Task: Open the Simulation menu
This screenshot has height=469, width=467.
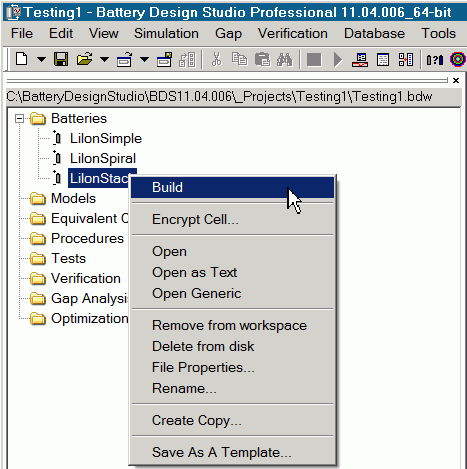Action: (x=166, y=33)
